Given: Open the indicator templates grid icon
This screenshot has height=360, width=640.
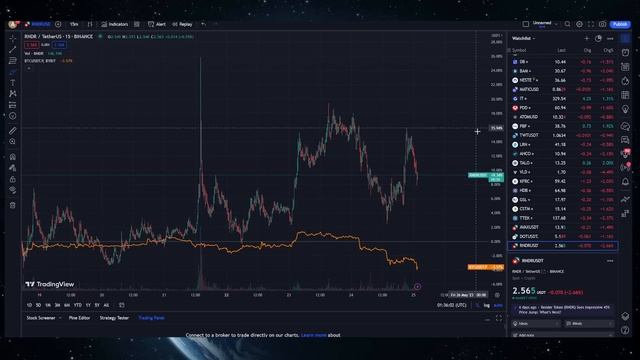Looking at the screenshot, I should [137, 24].
